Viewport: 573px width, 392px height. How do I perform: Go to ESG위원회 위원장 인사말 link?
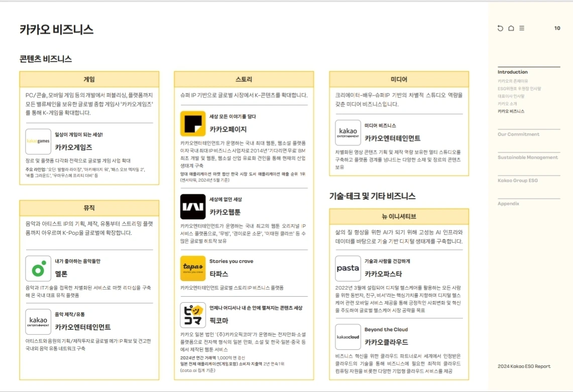[519, 89]
